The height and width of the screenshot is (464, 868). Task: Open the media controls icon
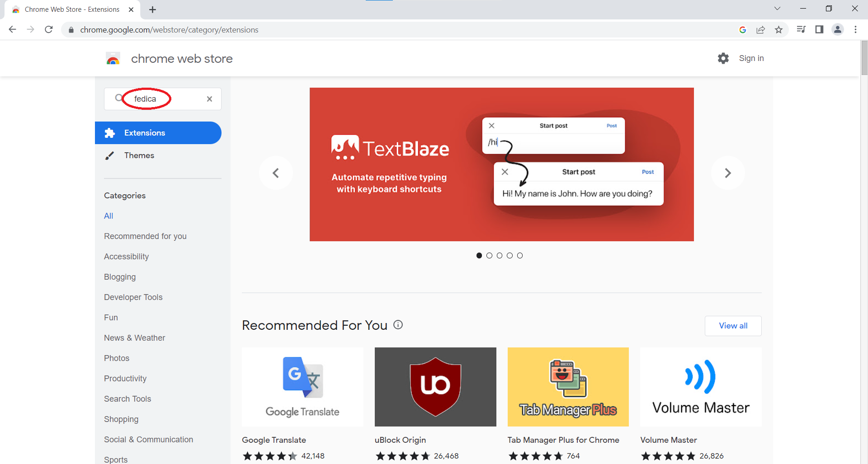coord(801,30)
